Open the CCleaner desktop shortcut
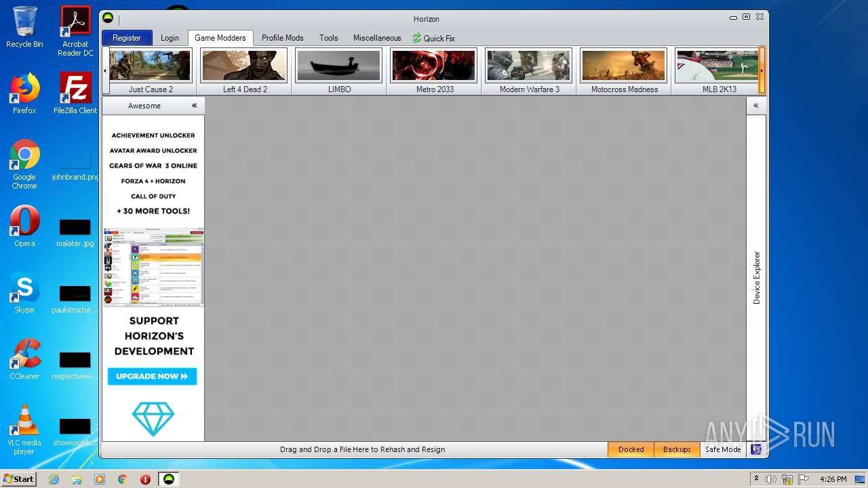The image size is (868, 488). pyautogui.click(x=24, y=359)
